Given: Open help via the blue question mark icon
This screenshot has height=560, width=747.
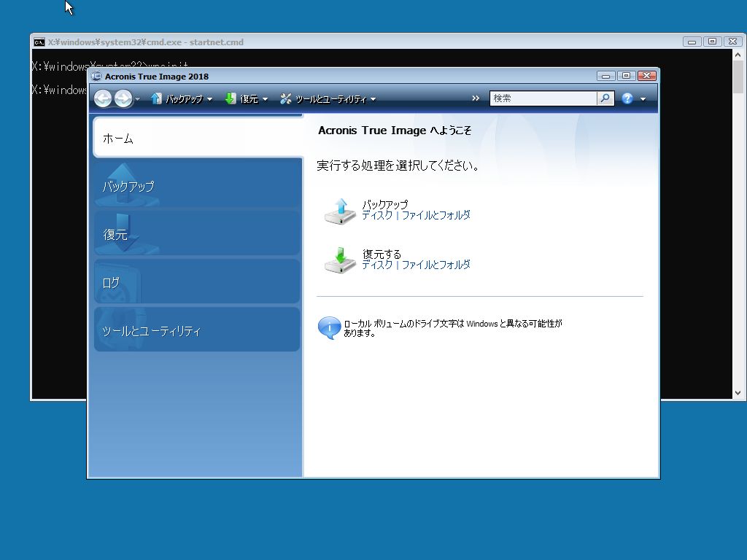Looking at the screenshot, I should pos(627,98).
